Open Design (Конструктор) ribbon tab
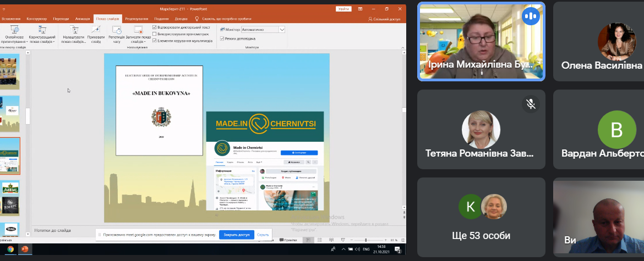The height and width of the screenshot is (261, 644). (36, 19)
